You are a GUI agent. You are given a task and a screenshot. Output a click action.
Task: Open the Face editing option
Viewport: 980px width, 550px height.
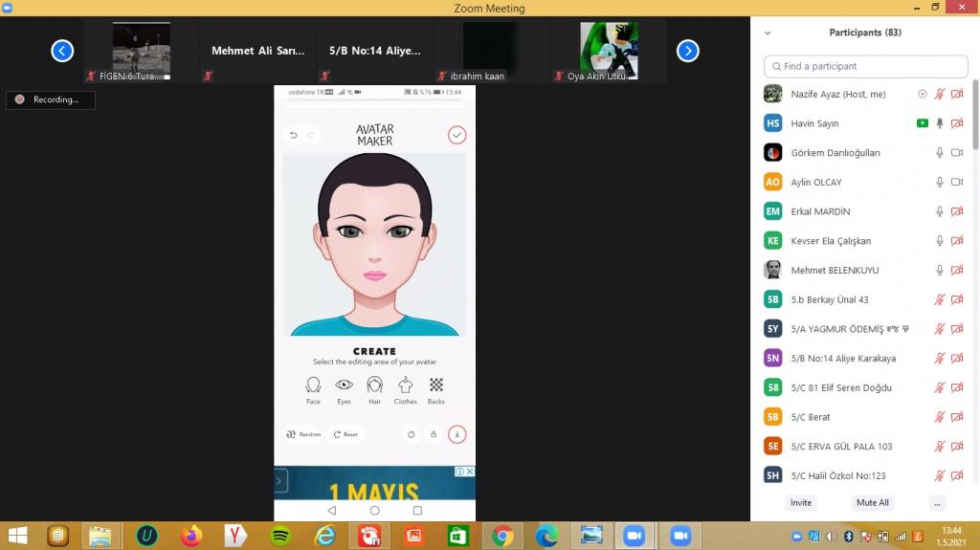(x=313, y=388)
